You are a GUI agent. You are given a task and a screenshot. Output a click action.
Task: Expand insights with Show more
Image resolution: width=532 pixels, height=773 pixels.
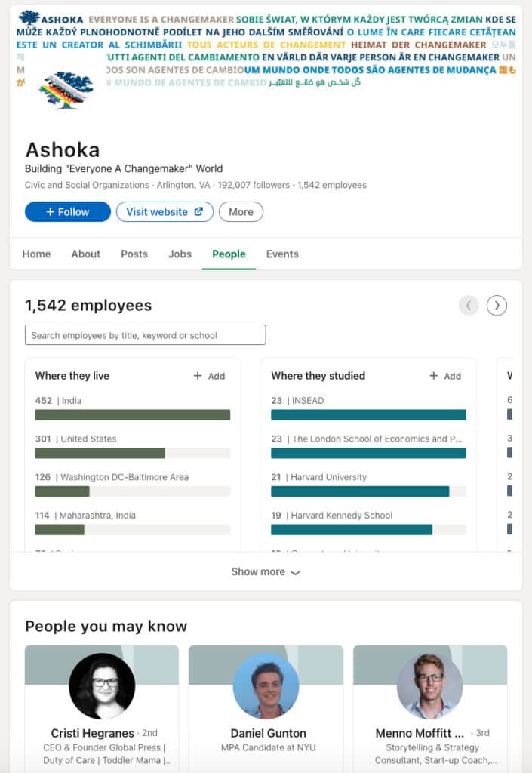[266, 571]
